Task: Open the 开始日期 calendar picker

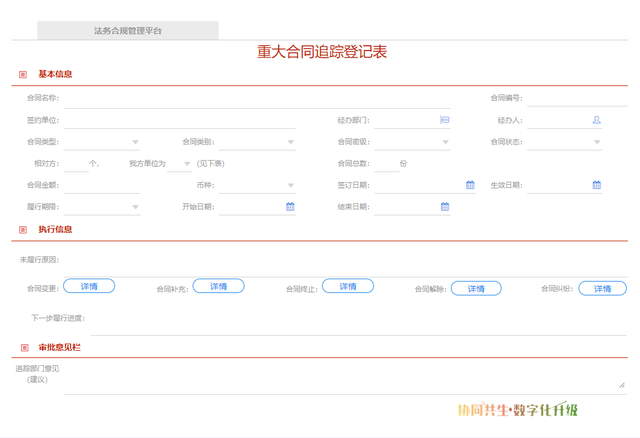Action: pyautogui.click(x=290, y=207)
